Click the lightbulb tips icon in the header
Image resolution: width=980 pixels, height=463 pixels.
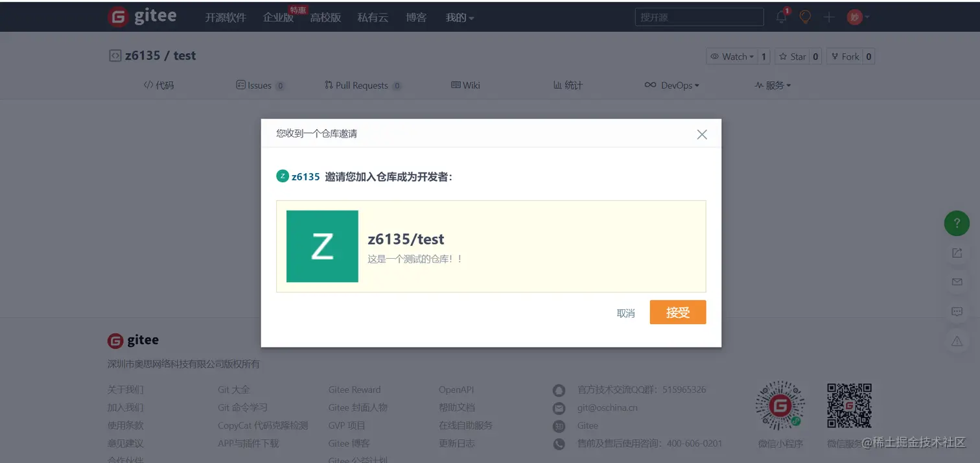(x=805, y=18)
